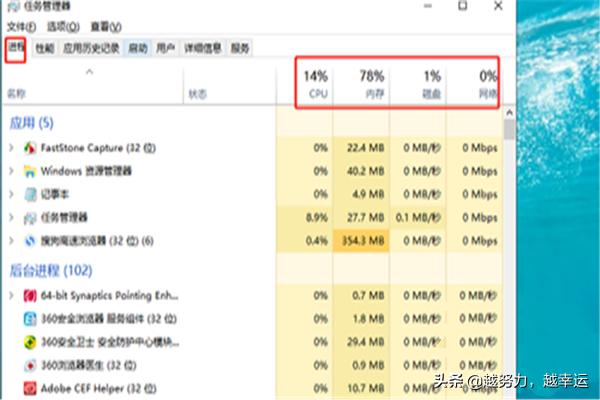Image resolution: width=600 pixels, height=400 pixels.
Task: Expand the 搜狗高速浏览器 process group
Action: tap(11, 241)
